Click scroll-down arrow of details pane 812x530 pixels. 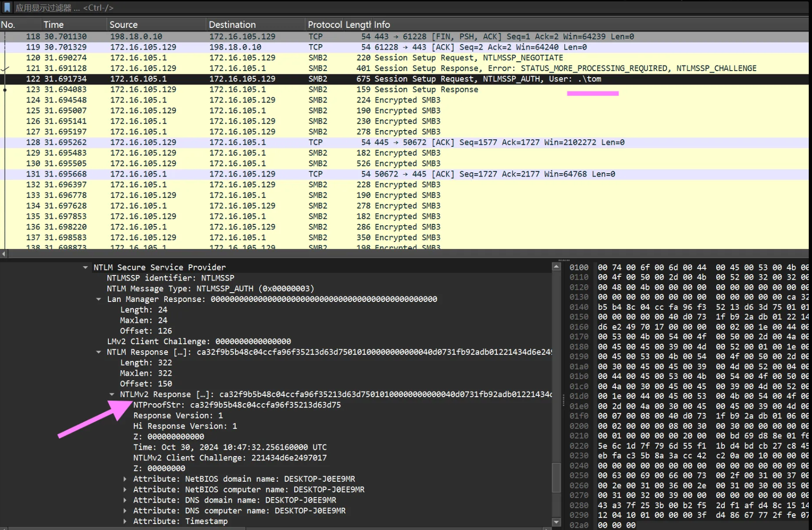pyautogui.click(x=556, y=522)
